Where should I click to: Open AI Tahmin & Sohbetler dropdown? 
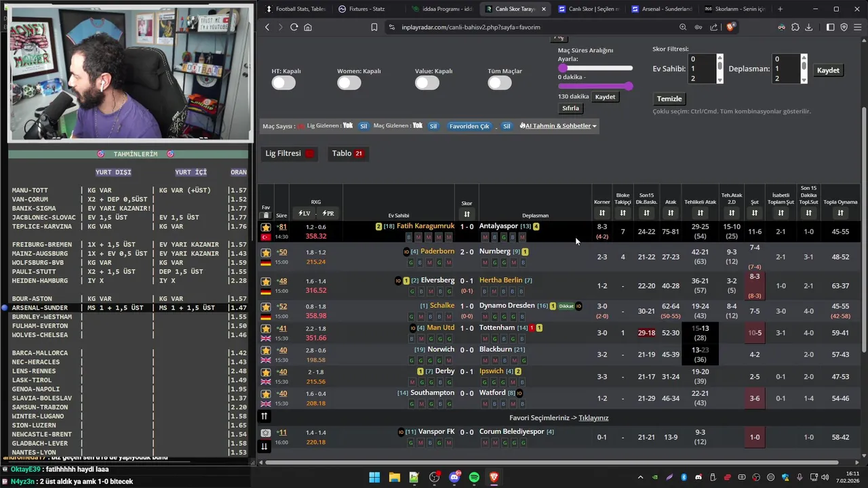click(558, 126)
